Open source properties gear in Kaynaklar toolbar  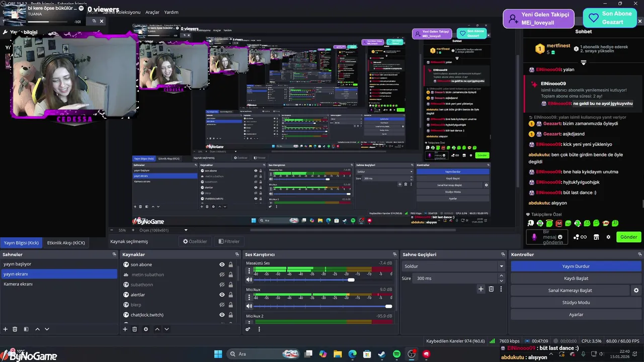pos(146,329)
